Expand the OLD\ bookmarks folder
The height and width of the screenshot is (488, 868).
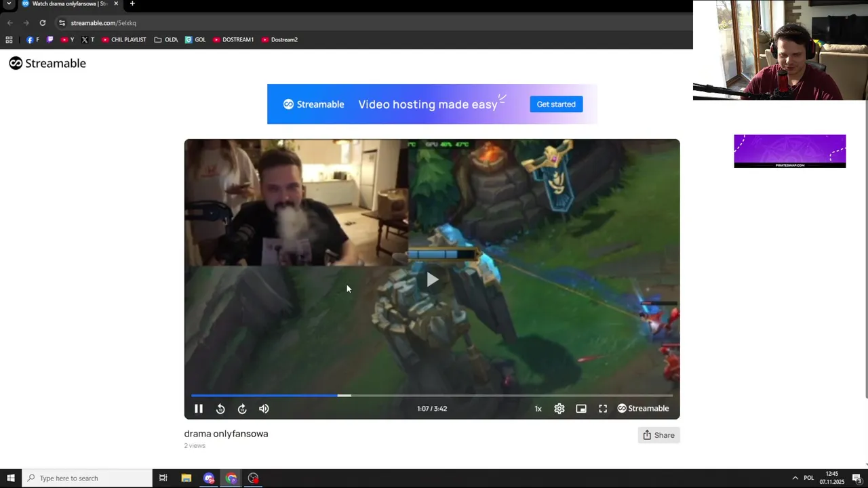[x=166, y=40]
